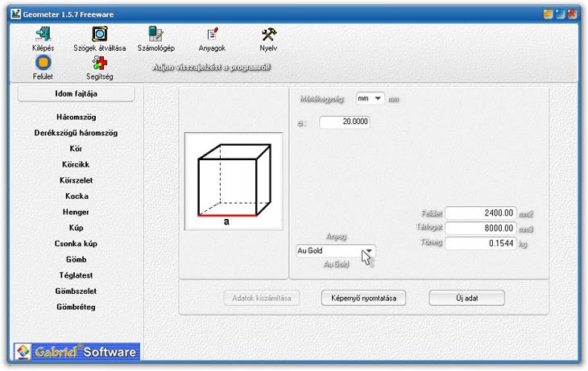Select Gömb in the shape list

77,259
